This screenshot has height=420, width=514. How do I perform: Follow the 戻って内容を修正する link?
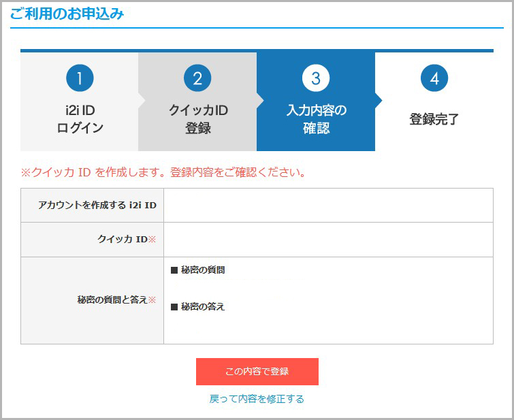257,399
